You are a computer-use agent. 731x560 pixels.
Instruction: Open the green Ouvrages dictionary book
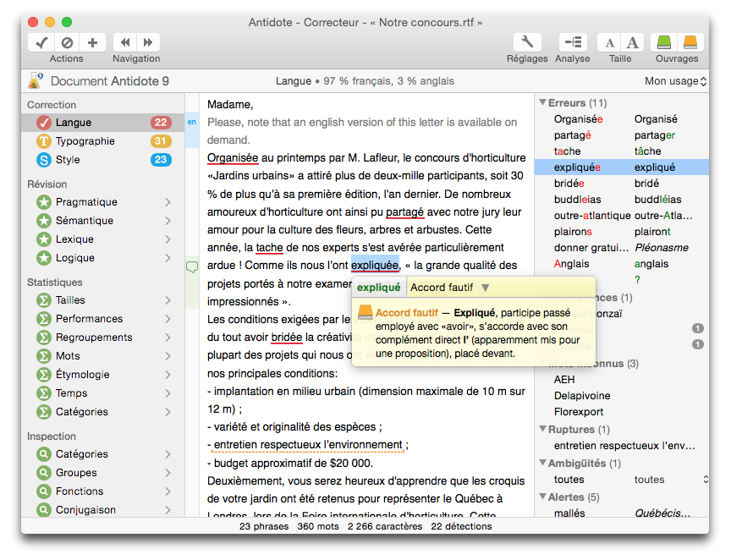click(664, 42)
